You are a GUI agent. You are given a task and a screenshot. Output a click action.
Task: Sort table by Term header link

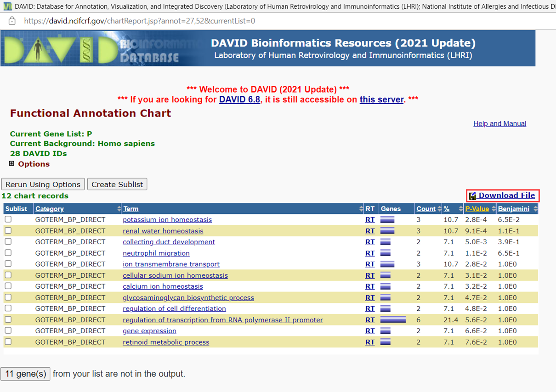[130, 209]
